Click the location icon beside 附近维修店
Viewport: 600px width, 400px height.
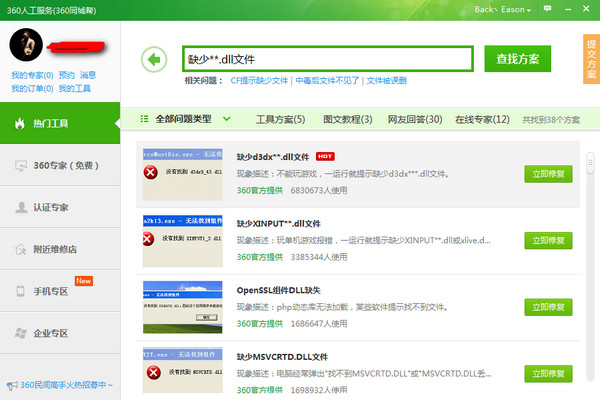pyautogui.click(x=20, y=249)
